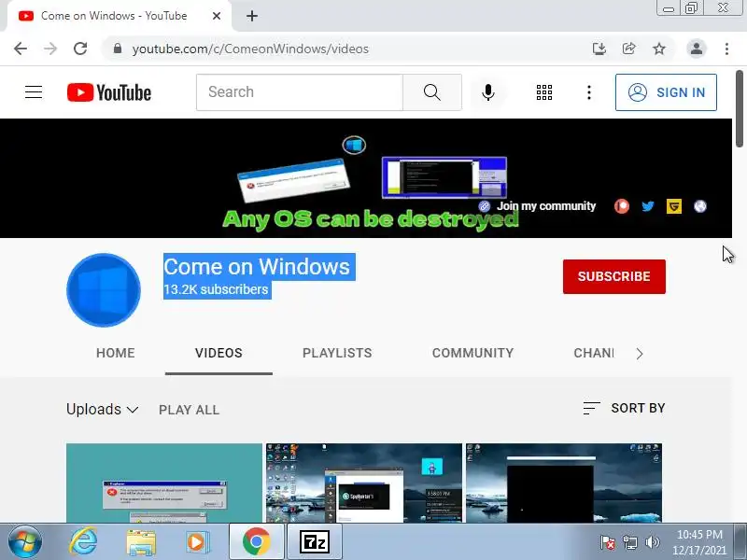
Task: Open the partially visible CHANNELS tab
Action: point(594,353)
